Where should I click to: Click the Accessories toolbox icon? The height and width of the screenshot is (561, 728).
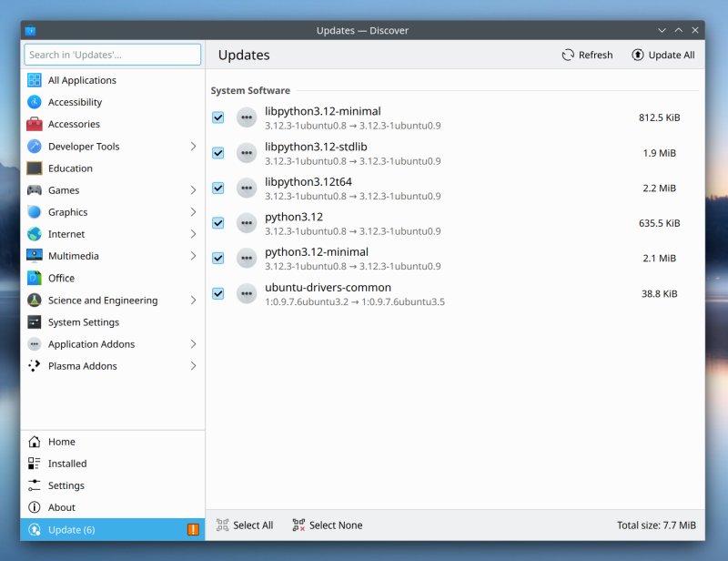point(34,124)
